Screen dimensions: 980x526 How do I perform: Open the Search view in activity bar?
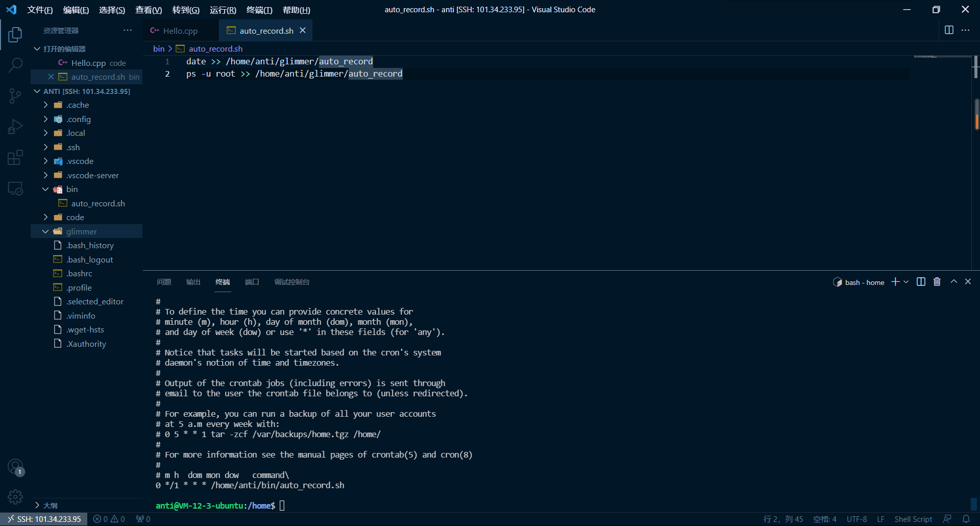click(x=15, y=65)
